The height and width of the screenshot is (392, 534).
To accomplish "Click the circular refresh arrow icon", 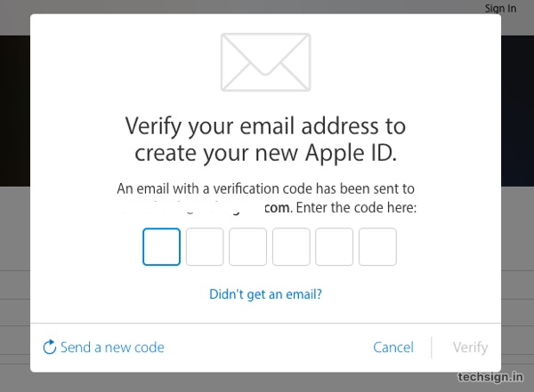I will coord(49,347).
